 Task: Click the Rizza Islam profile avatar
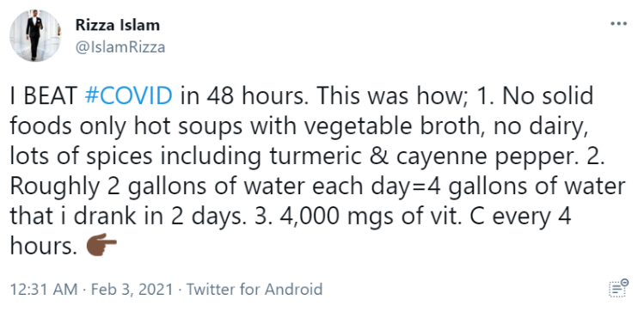tap(35, 36)
